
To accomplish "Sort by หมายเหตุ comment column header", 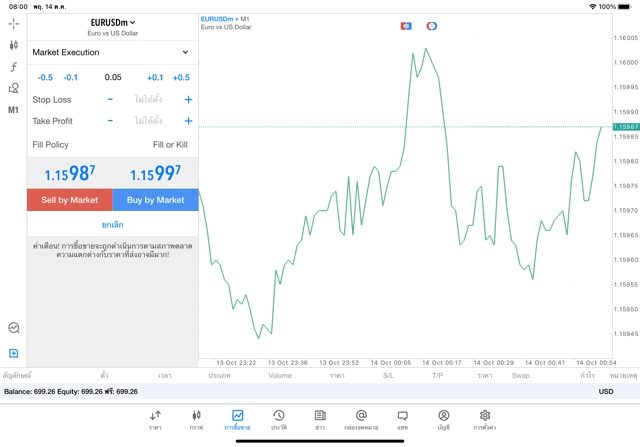I will (x=623, y=375).
